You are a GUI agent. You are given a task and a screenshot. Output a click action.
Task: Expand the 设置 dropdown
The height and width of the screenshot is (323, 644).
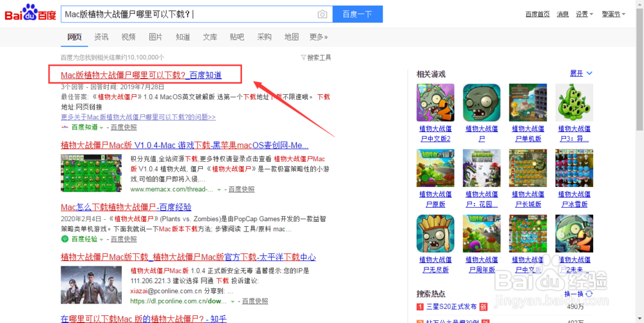coord(585,14)
